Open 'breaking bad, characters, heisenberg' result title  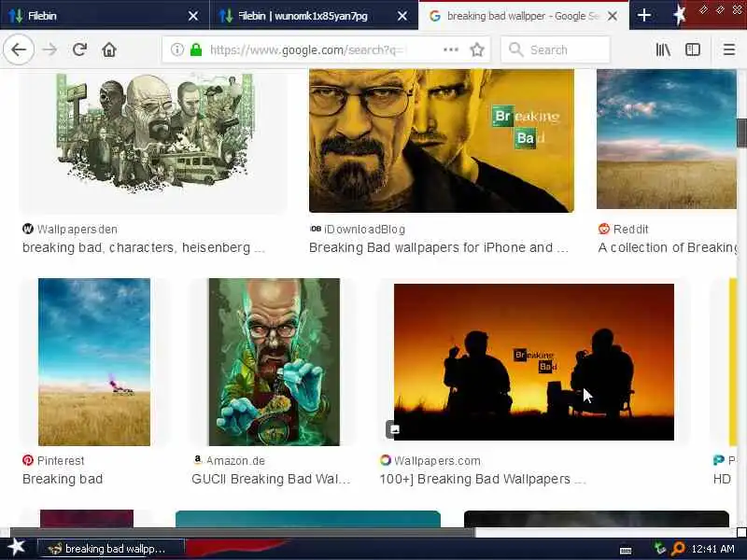point(144,247)
